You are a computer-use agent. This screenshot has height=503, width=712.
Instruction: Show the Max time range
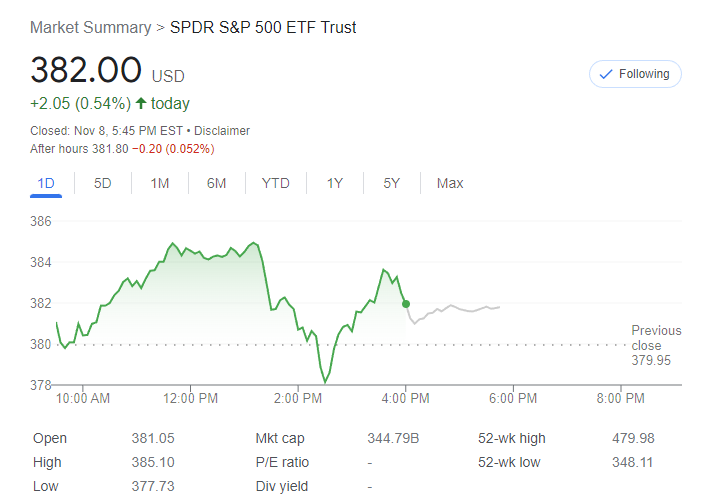pyautogui.click(x=450, y=183)
